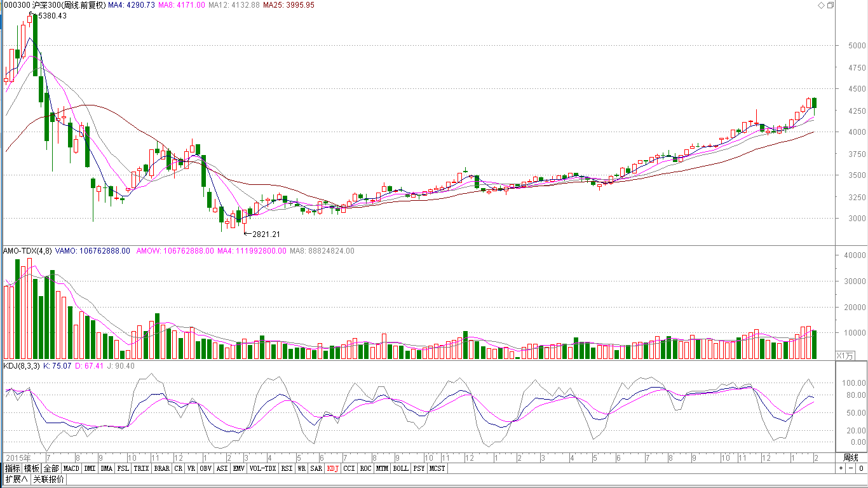Select the TRIX indicator tab
Screen dimensions: 868x488
[x=141, y=468]
